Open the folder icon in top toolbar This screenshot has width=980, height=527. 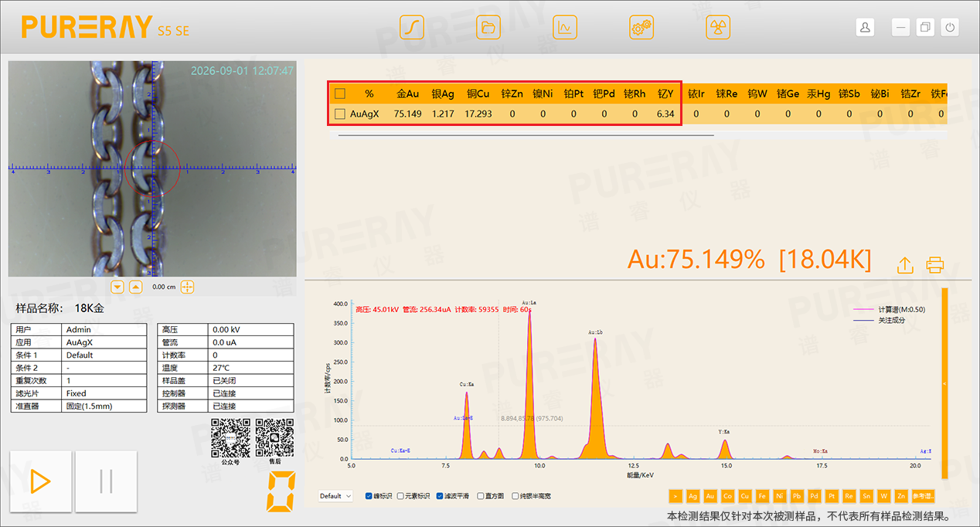click(488, 27)
